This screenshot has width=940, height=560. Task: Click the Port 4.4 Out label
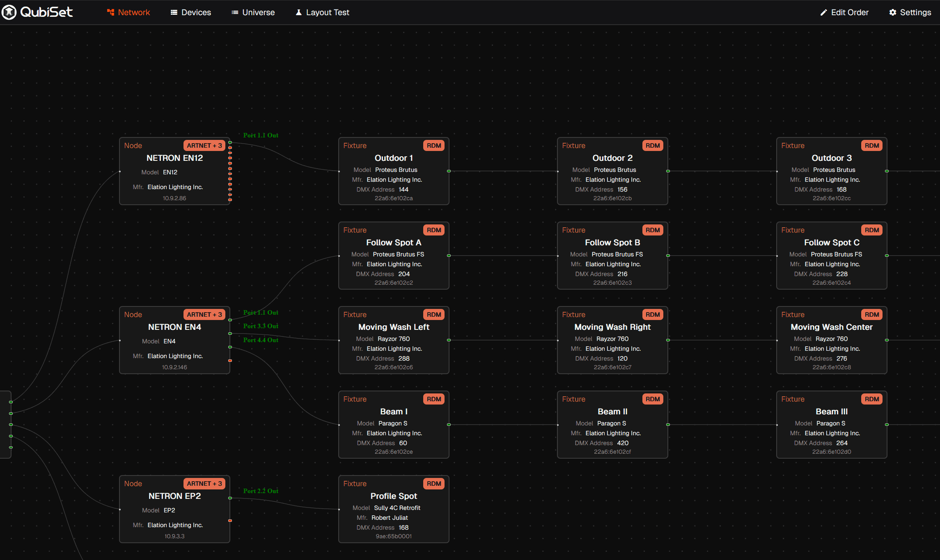261,340
